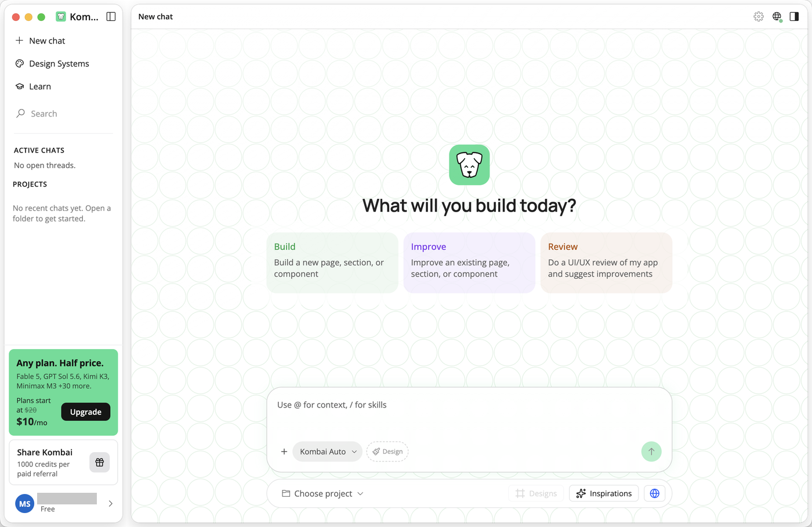Add attachment with the plus icon
The width and height of the screenshot is (812, 527).
click(284, 452)
